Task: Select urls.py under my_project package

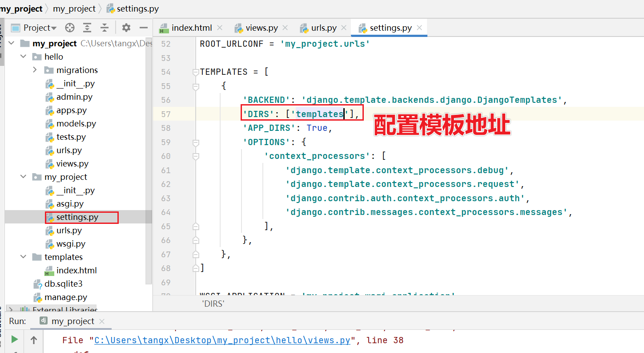Action: (69, 230)
